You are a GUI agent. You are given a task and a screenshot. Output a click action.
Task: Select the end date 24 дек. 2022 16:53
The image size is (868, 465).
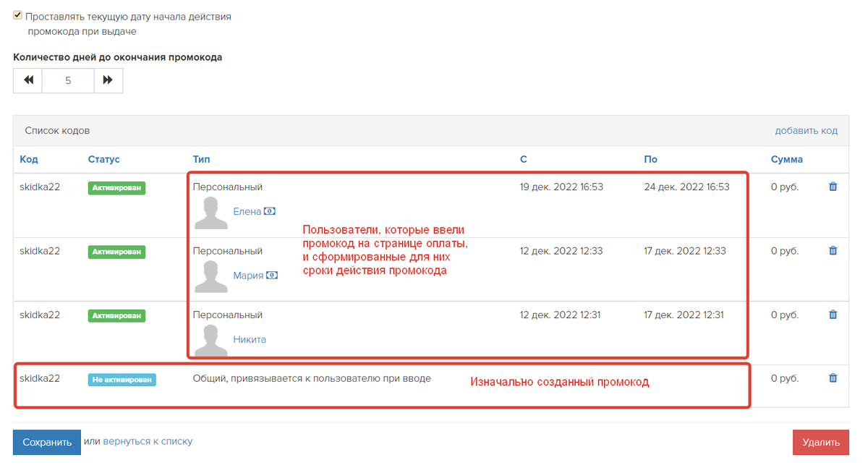[x=686, y=187]
